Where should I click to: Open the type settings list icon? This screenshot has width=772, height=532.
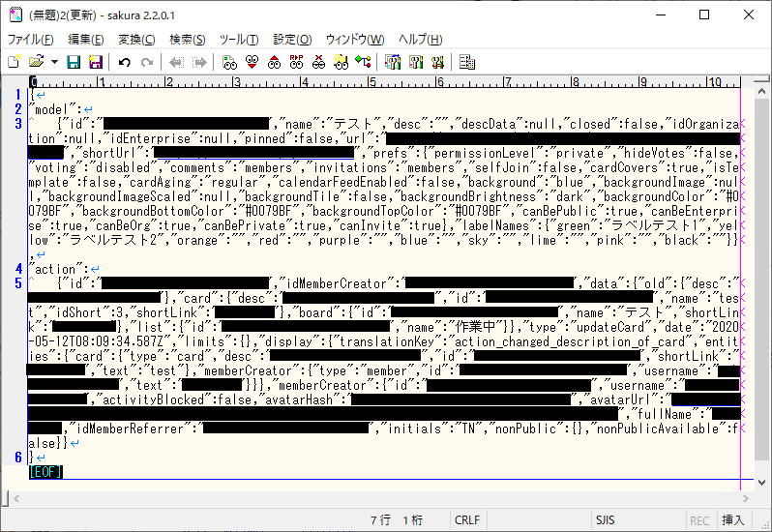click(x=393, y=62)
